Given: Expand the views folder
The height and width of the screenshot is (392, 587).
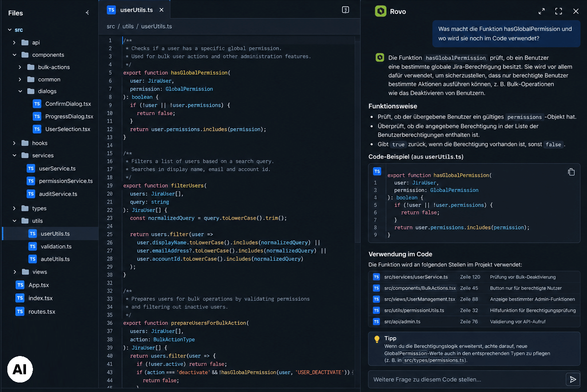Looking at the screenshot, I should (14, 272).
